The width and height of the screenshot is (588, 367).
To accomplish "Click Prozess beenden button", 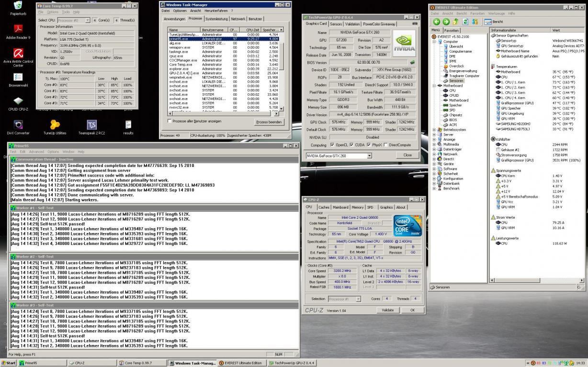I will coord(269,122).
